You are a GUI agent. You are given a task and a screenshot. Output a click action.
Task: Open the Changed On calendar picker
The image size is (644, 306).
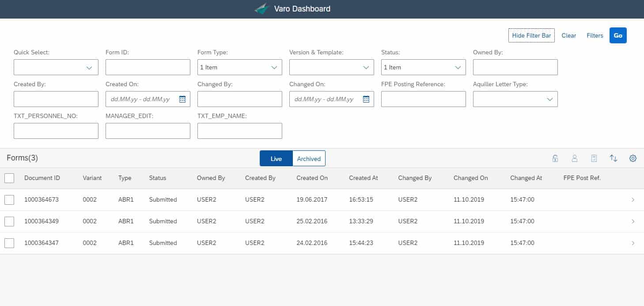366,99
